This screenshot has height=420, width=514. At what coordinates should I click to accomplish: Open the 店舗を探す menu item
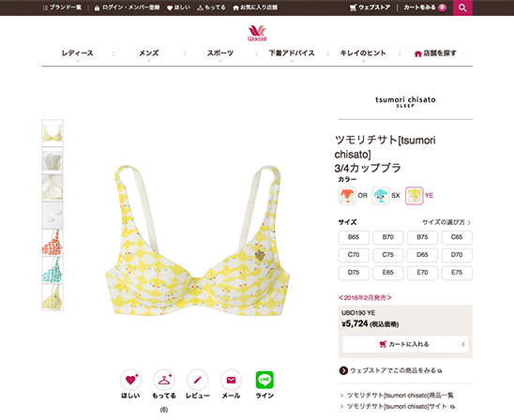[435, 53]
